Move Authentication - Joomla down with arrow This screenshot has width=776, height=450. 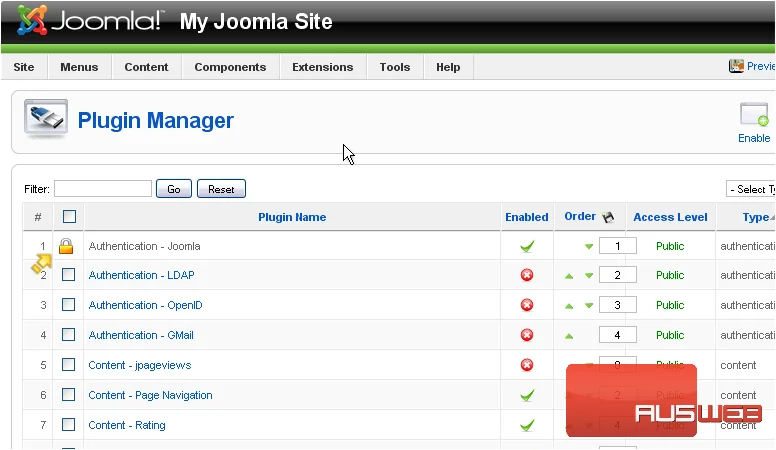[588, 247]
